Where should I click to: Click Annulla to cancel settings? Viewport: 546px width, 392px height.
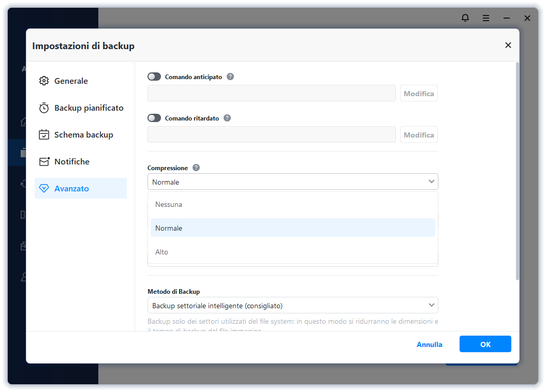pos(430,344)
